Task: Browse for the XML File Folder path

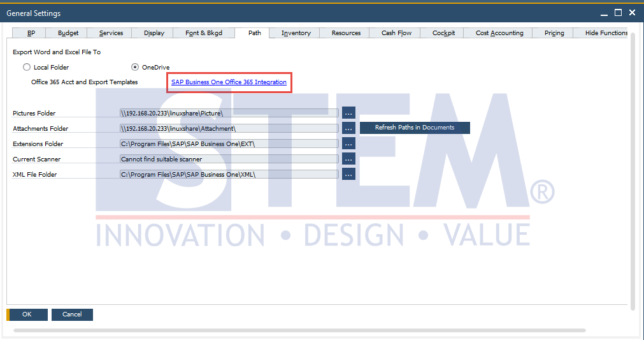Action: [348, 174]
